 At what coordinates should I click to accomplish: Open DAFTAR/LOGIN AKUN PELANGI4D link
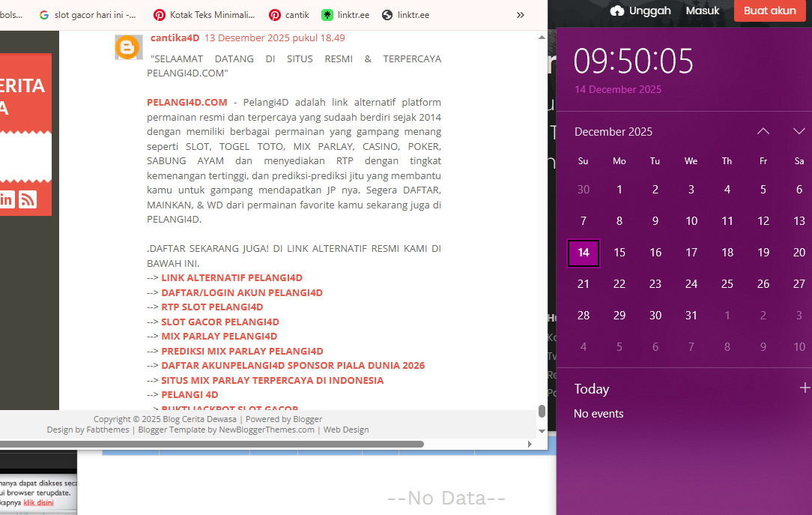click(242, 292)
